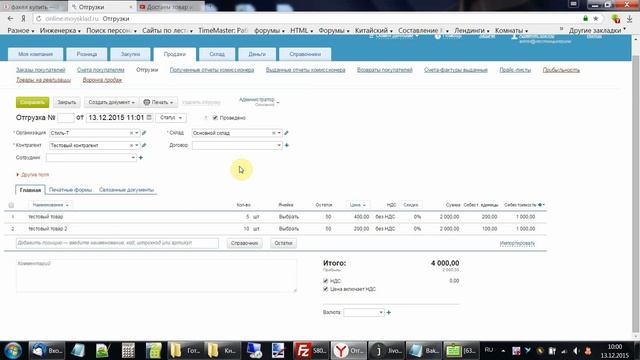Switch to the Склад main tab

tap(217, 54)
